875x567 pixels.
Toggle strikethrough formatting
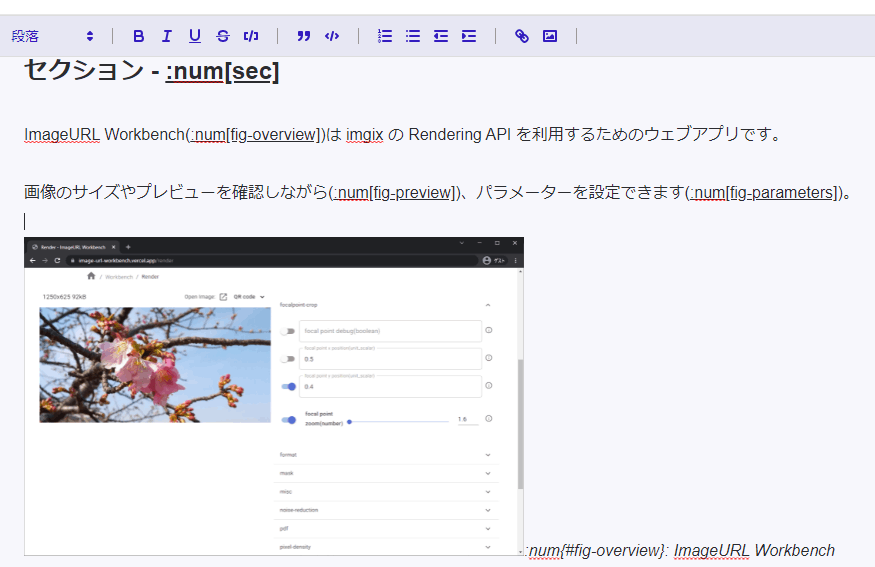click(223, 36)
